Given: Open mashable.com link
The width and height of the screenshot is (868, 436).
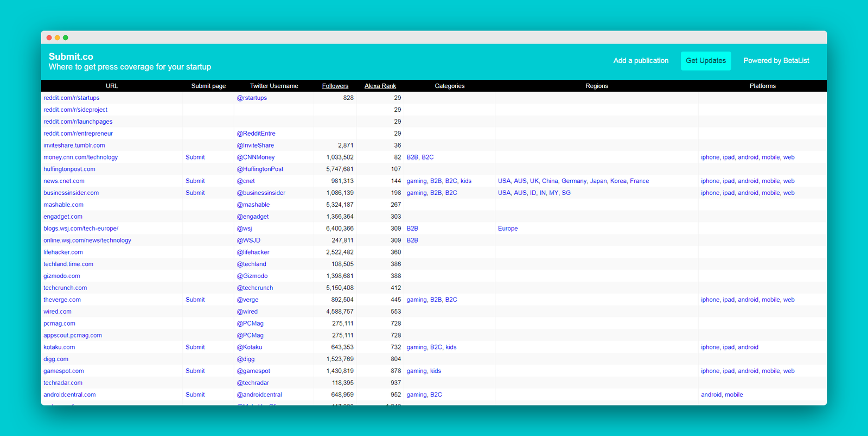Looking at the screenshot, I should [x=63, y=205].
